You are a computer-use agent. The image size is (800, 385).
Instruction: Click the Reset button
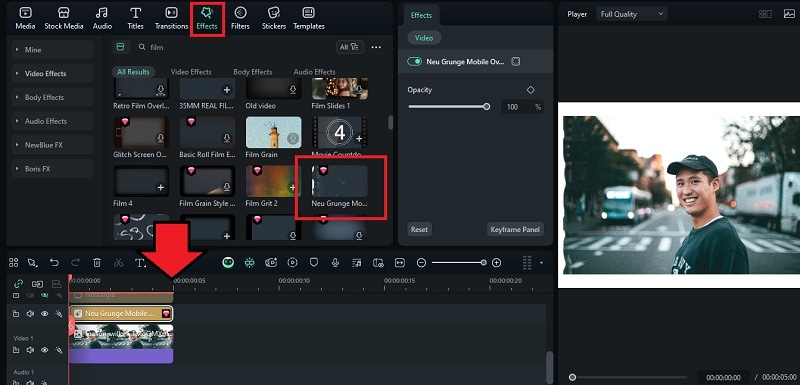tap(419, 229)
